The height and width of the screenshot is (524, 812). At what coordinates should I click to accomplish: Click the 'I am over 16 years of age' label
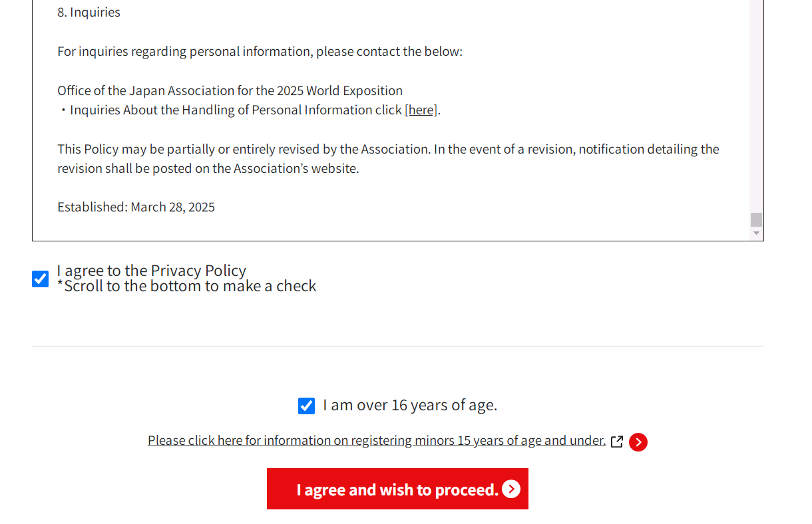pyautogui.click(x=410, y=405)
